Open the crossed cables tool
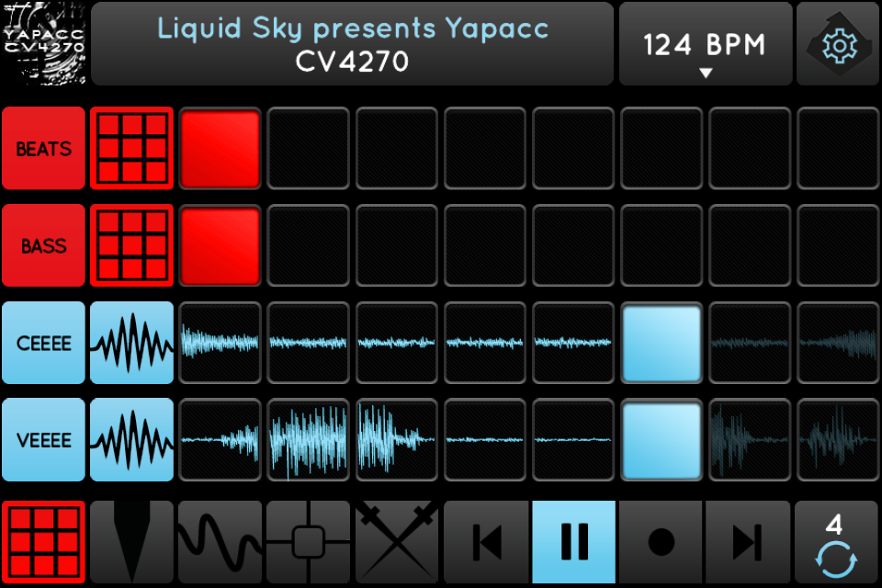The image size is (882, 588). 397,542
